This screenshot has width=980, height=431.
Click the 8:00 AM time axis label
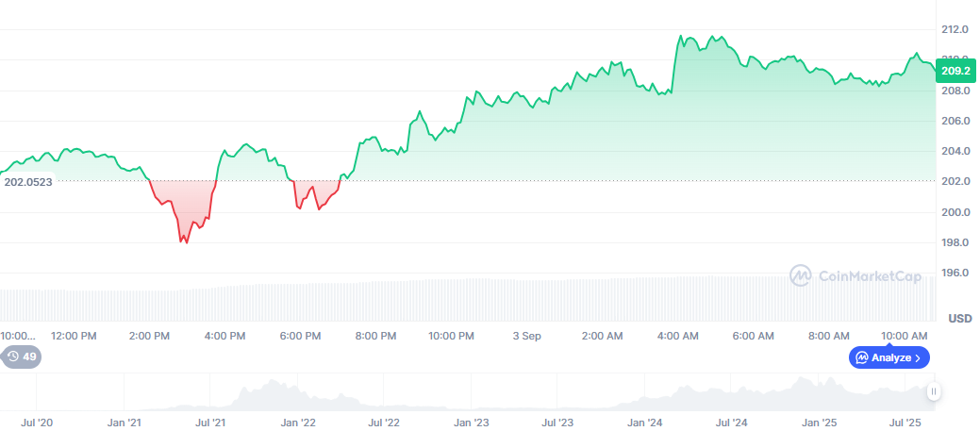[x=829, y=336]
